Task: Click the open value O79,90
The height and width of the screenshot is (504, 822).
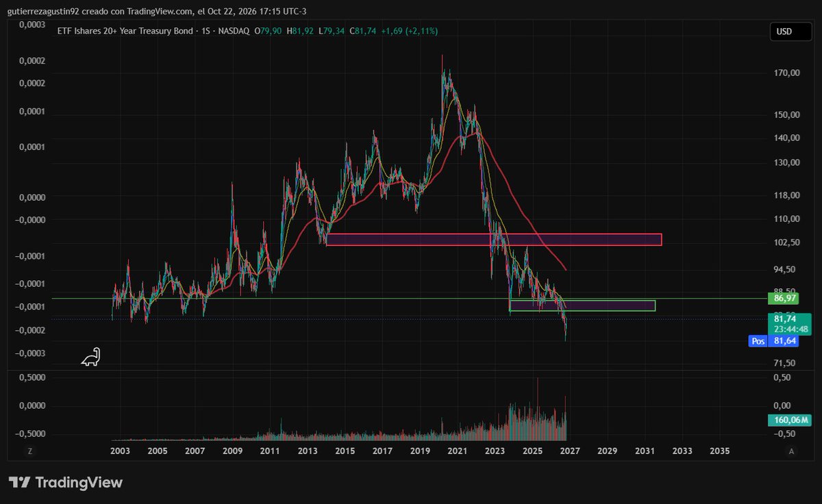Action: 269,31
